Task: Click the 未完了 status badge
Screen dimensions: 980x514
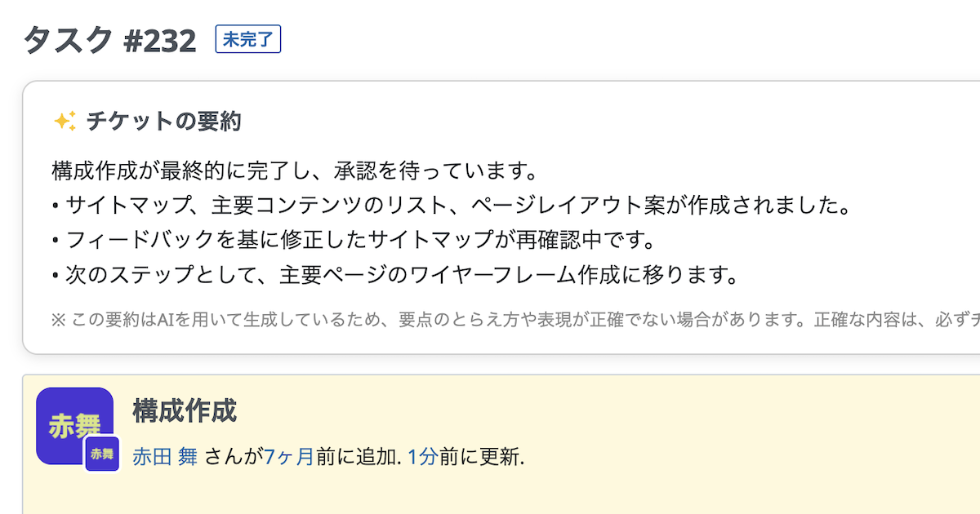Action: coord(248,39)
